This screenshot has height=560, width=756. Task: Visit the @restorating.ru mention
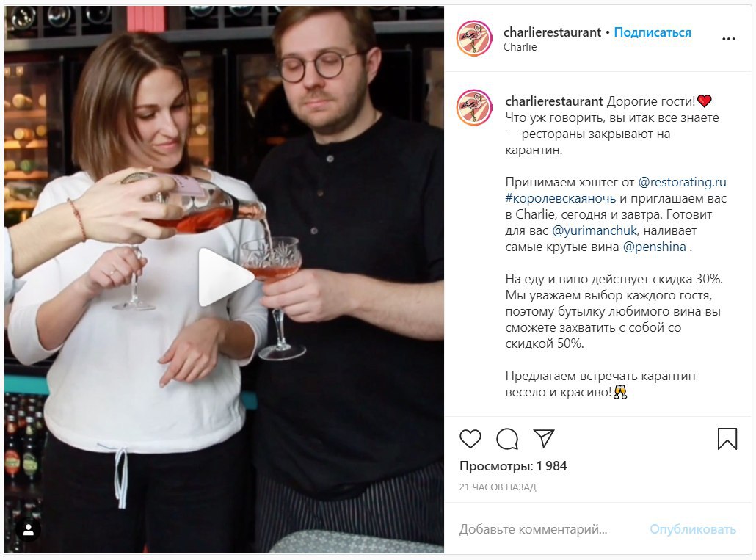tap(682, 182)
